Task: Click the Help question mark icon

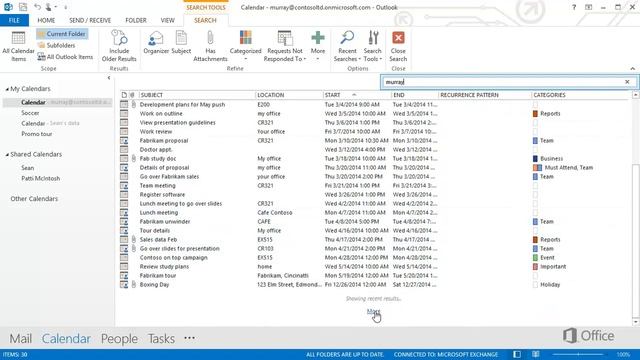Action: (574, 7)
